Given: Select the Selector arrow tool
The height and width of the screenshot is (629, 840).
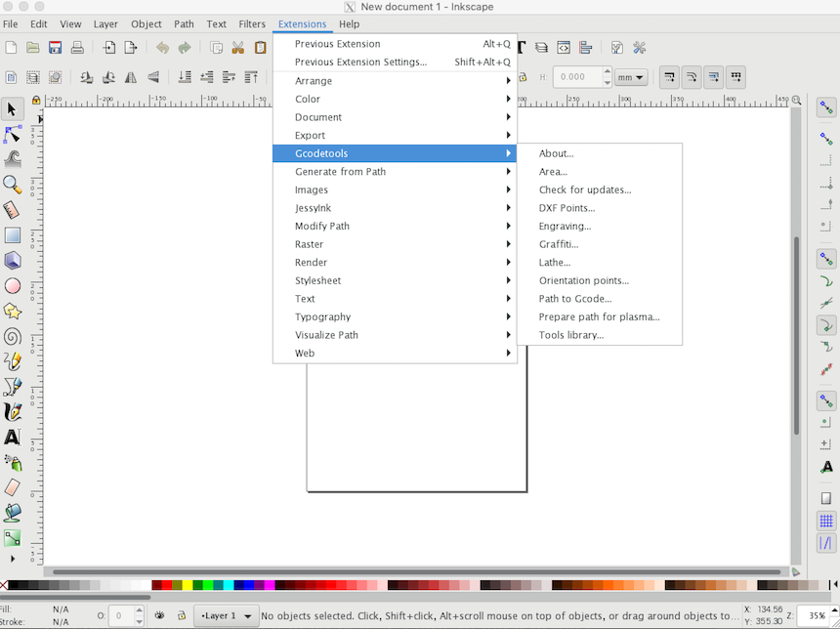Looking at the screenshot, I should tap(12, 109).
